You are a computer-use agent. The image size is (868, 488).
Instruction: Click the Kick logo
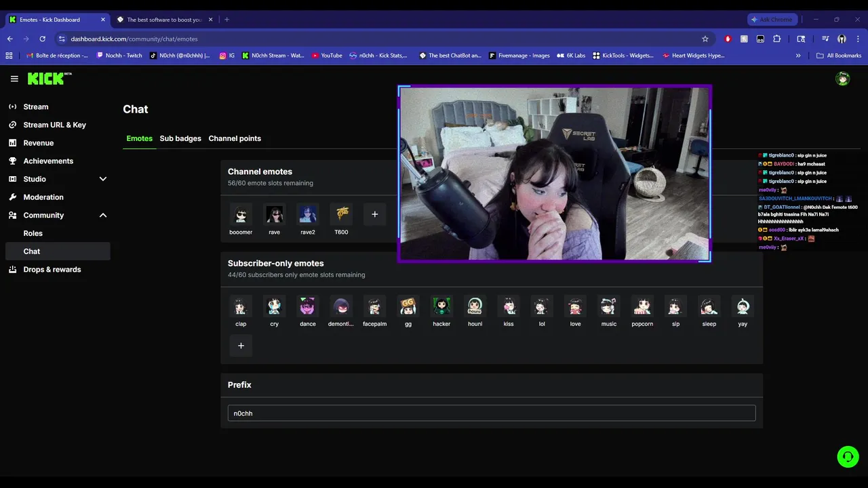[x=49, y=79]
